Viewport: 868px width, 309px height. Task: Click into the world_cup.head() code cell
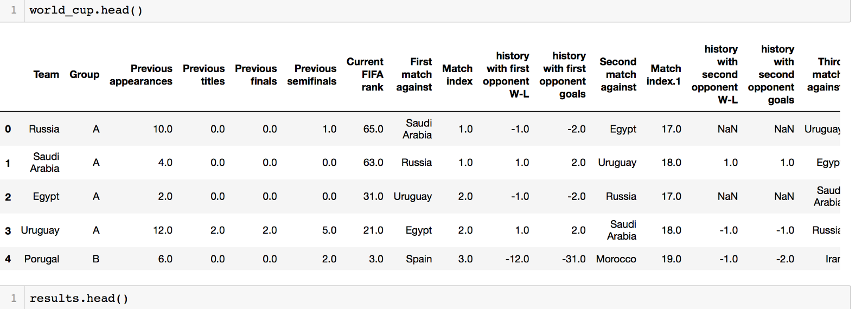pos(86,10)
